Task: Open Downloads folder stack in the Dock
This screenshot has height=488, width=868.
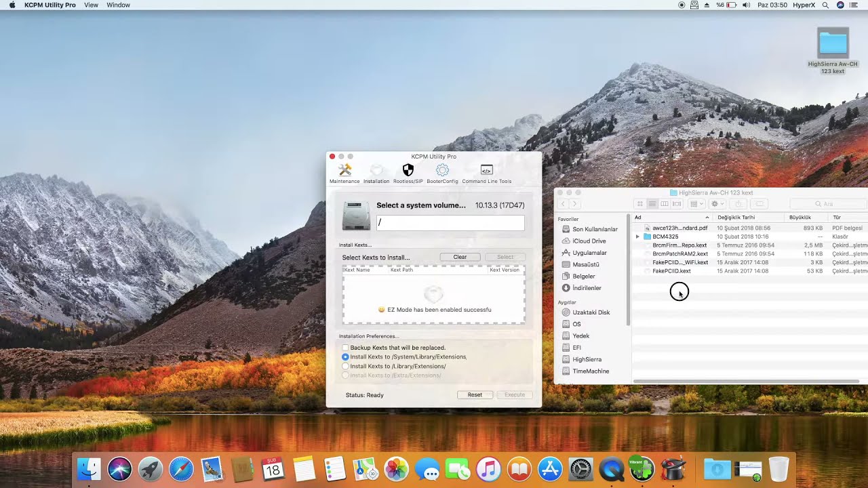Action: [x=717, y=469]
